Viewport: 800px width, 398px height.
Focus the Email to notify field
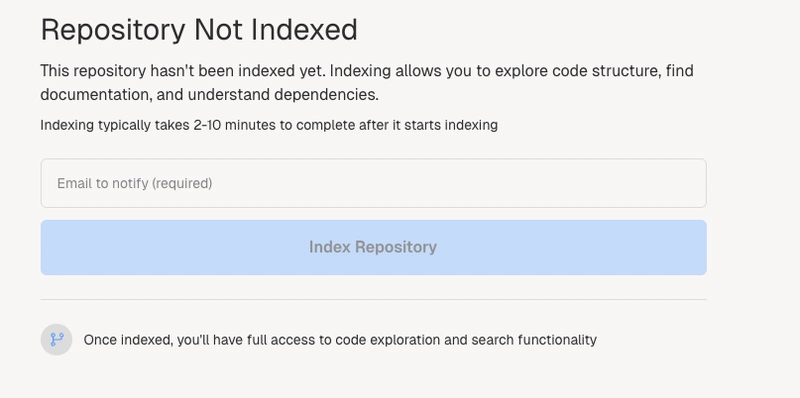(x=373, y=183)
